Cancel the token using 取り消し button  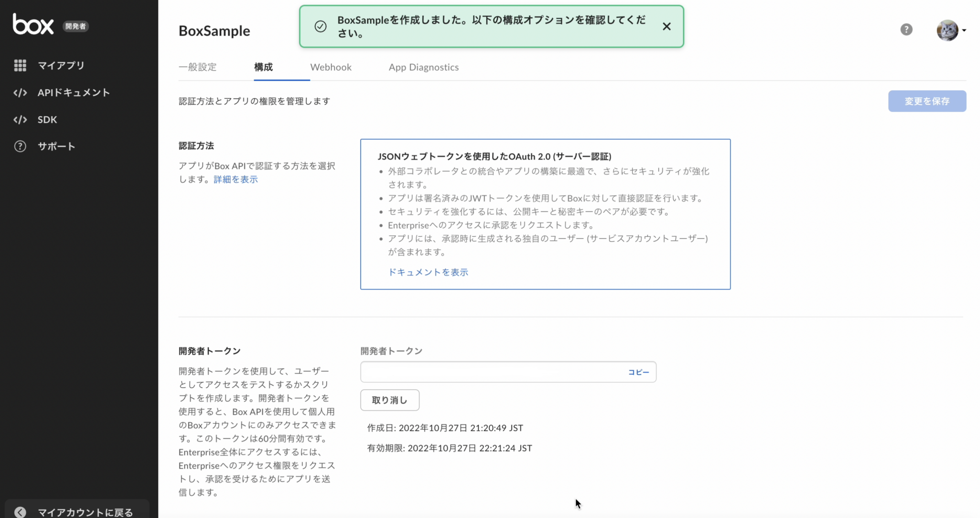tap(390, 400)
